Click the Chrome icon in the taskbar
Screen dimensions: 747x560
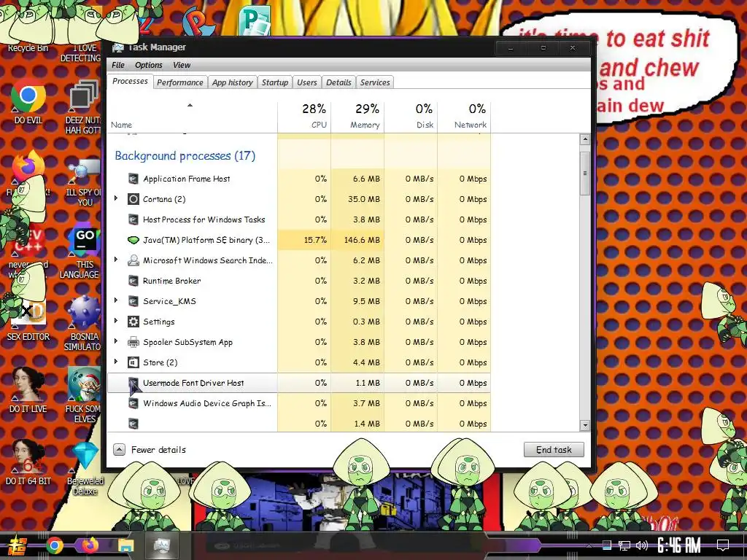[55, 545]
